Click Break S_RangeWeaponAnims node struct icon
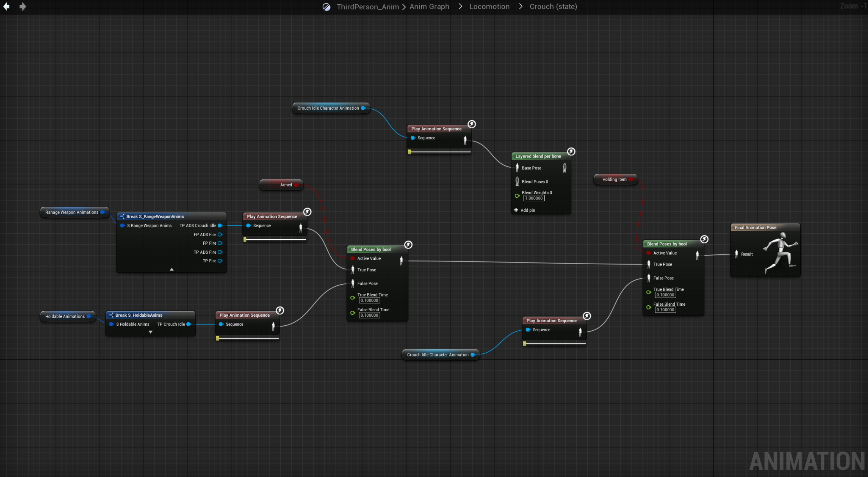Screen dimensions: 868x477 click(122, 216)
